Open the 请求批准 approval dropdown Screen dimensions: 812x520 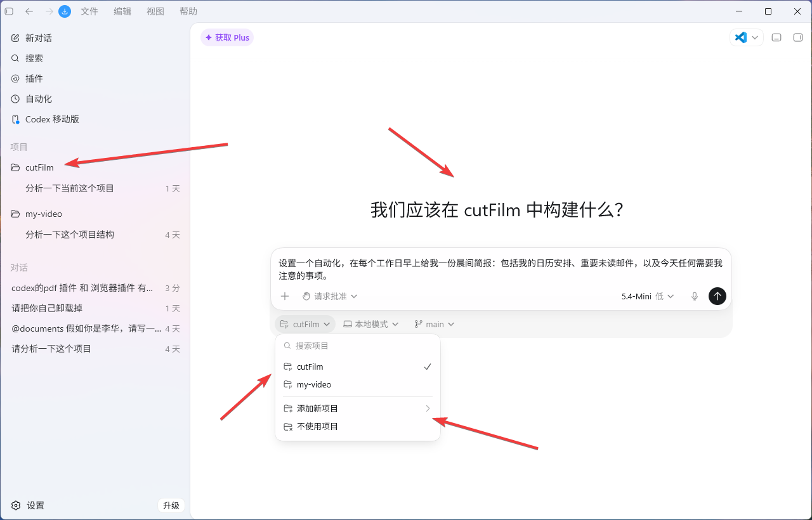coord(330,296)
